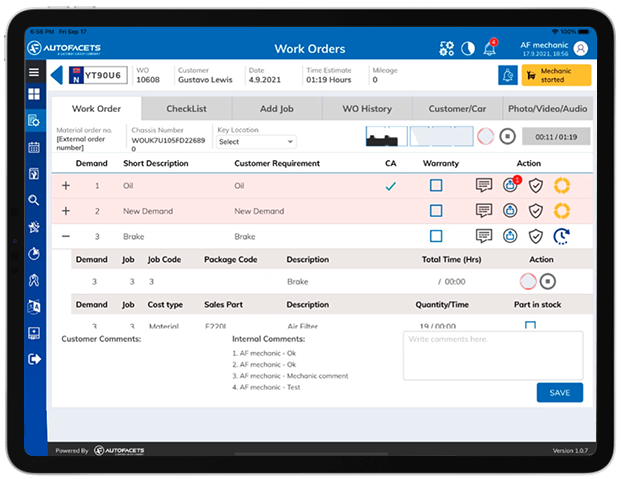Click the orange status ring for New Demand
This screenshot has width=621, height=479.
[x=562, y=211]
